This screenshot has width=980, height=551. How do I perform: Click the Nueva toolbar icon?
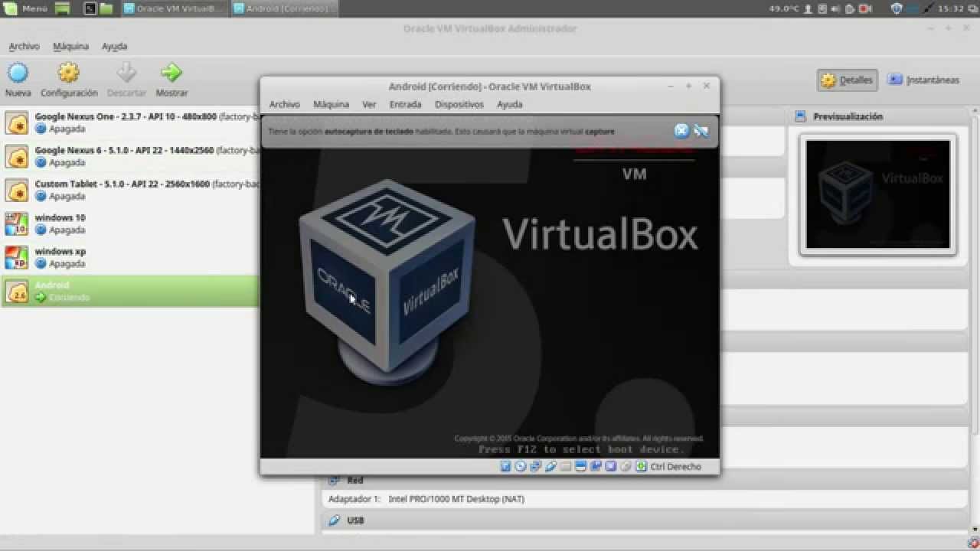pyautogui.click(x=18, y=73)
